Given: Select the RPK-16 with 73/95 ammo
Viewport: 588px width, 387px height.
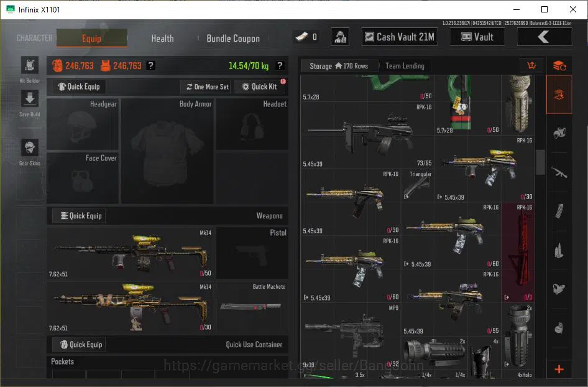Looking at the screenshot, I should [x=367, y=135].
